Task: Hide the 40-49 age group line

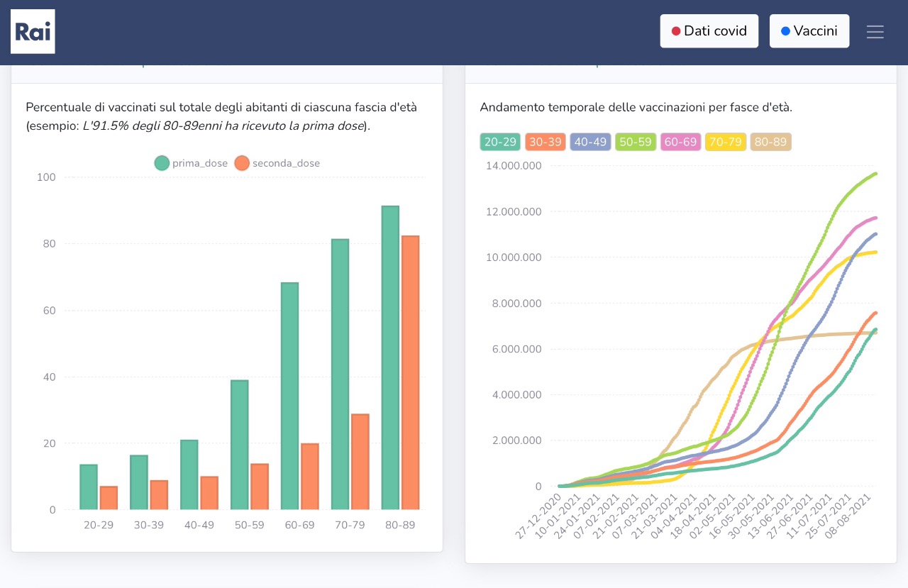Action: 590,142
